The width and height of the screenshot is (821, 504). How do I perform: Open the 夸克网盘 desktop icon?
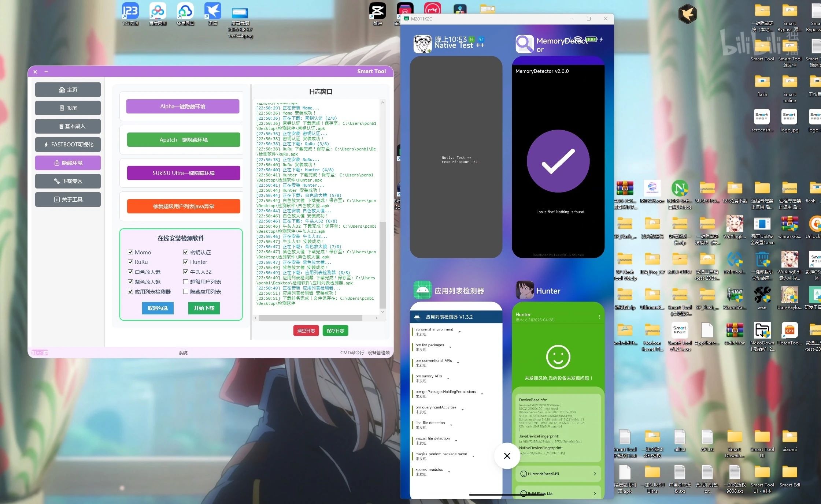185,14
